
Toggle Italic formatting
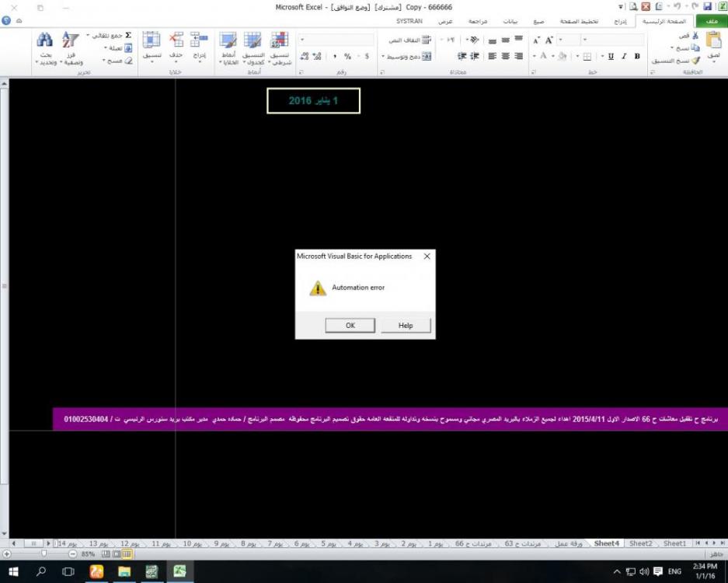[x=624, y=56]
